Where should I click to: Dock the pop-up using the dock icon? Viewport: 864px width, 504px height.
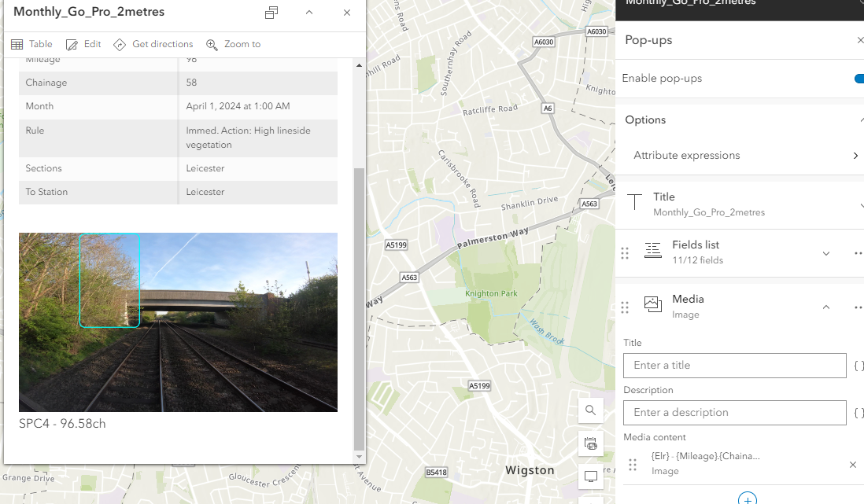[271, 13]
